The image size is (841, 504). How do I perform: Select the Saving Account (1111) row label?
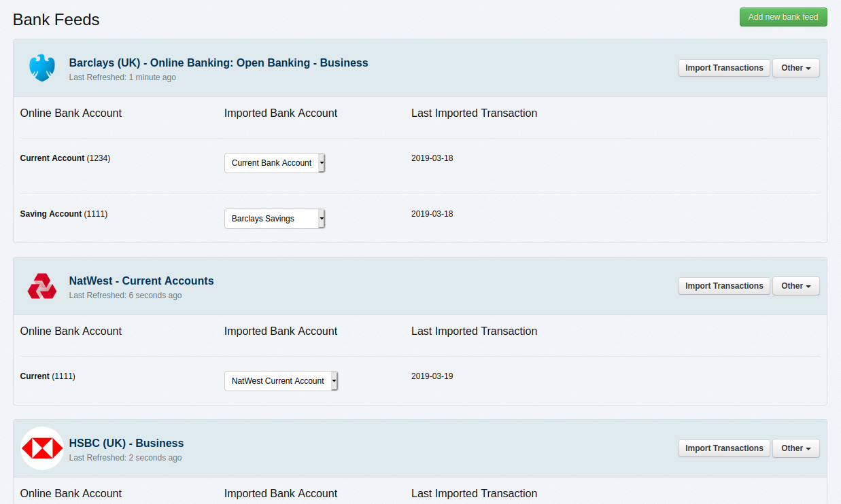64,214
